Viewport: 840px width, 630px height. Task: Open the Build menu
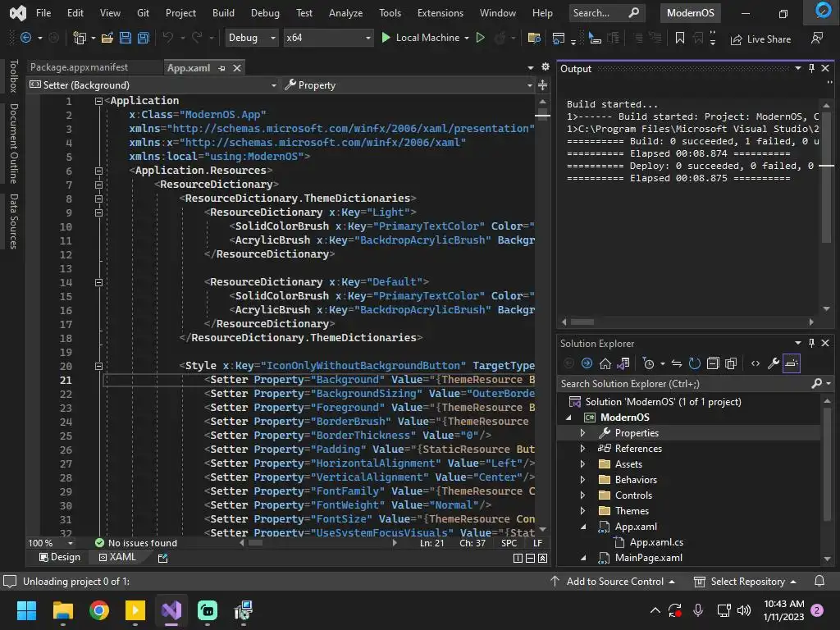click(223, 13)
